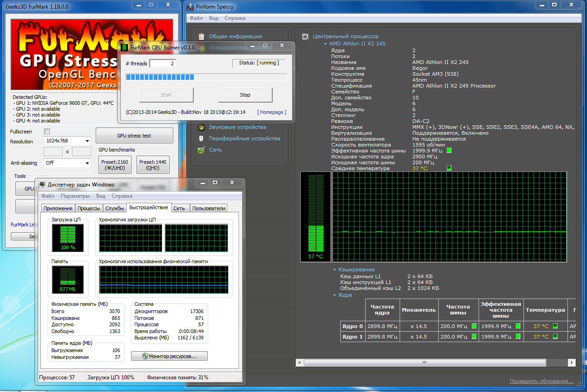Click the Периферийные устройства mouse icon
This screenshot has width=587, height=392.
[x=202, y=139]
